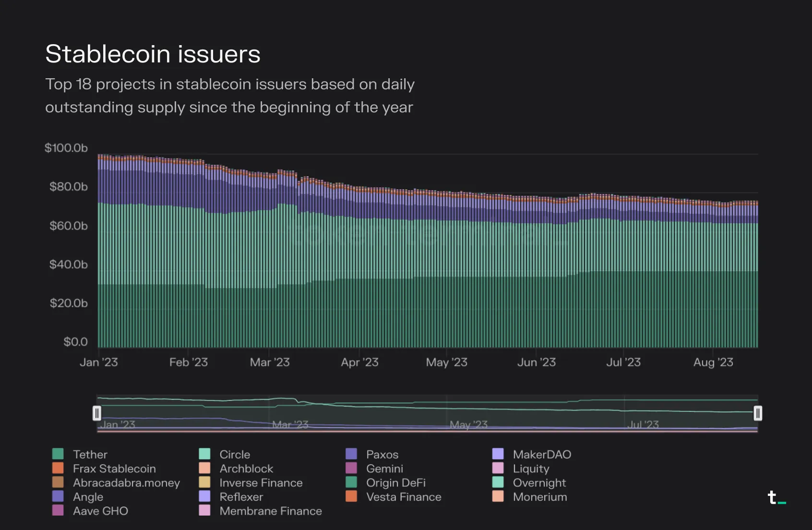Click the Membrane Finance legend square icon
The width and height of the screenshot is (812, 530).
click(x=204, y=510)
